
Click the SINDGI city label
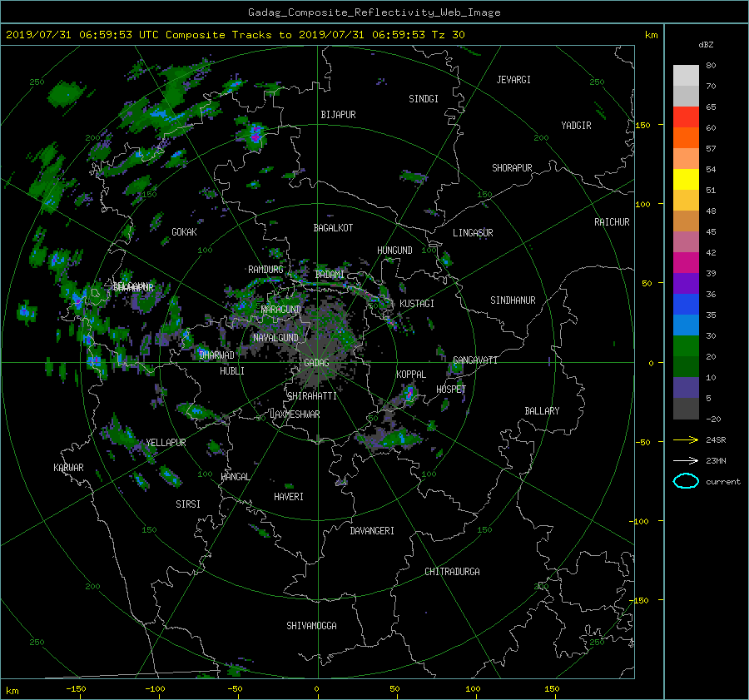tap(424, 99)
